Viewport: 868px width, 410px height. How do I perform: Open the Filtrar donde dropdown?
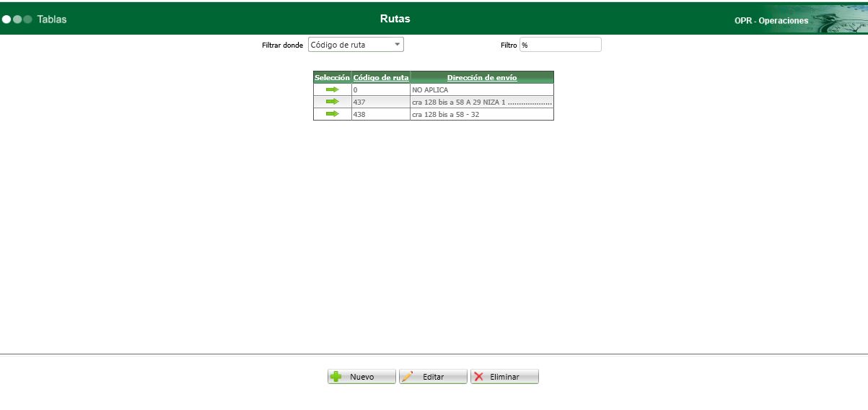point(356,45)
